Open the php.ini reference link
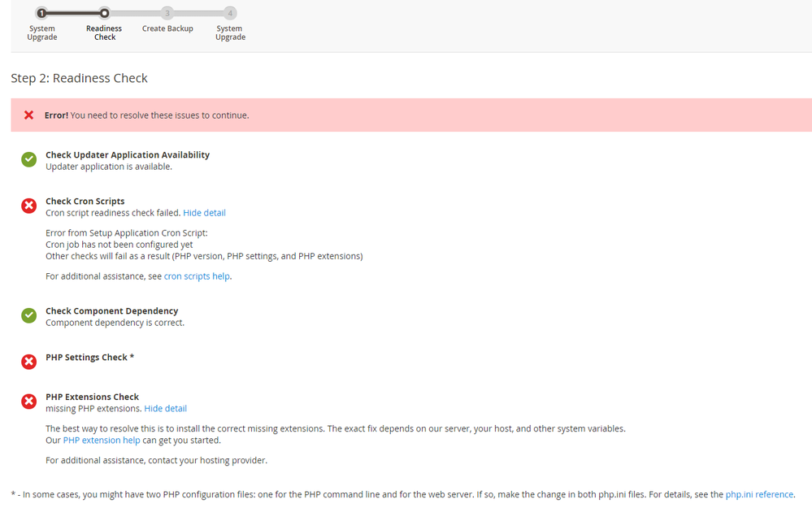Viewport: 812px width, 508px height. coord(759,494)
